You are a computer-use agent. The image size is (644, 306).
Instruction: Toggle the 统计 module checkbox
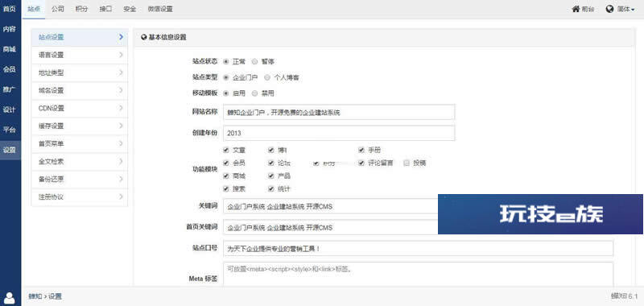coord(271,189)
